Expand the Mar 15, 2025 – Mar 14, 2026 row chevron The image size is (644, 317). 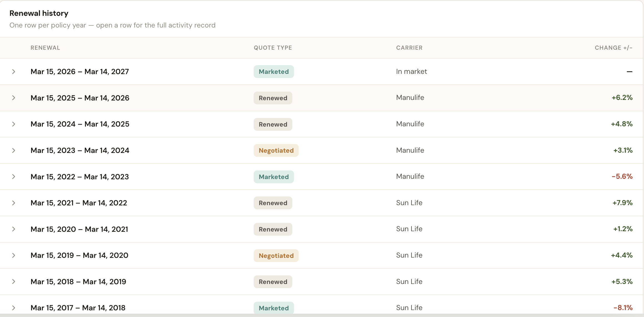13,98
